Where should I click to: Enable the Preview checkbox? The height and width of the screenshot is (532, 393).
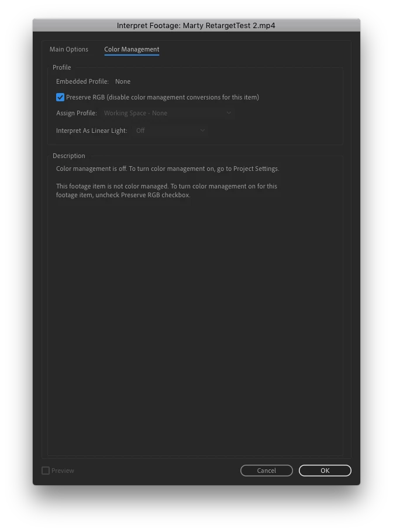click(46, 471)
